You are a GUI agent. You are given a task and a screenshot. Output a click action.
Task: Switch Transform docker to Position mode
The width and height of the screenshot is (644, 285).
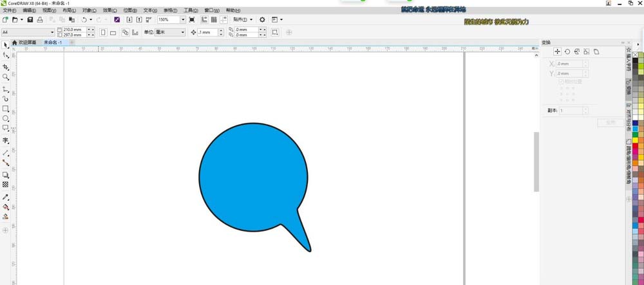coord(557,51)
